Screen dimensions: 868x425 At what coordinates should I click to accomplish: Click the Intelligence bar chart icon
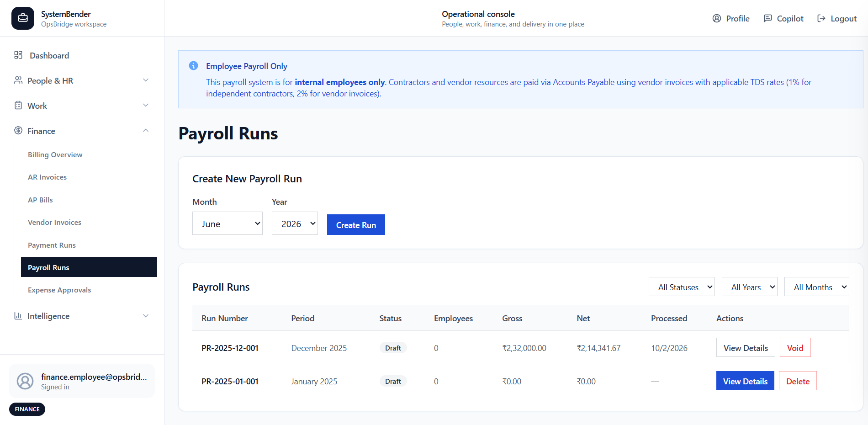point(18,316)
